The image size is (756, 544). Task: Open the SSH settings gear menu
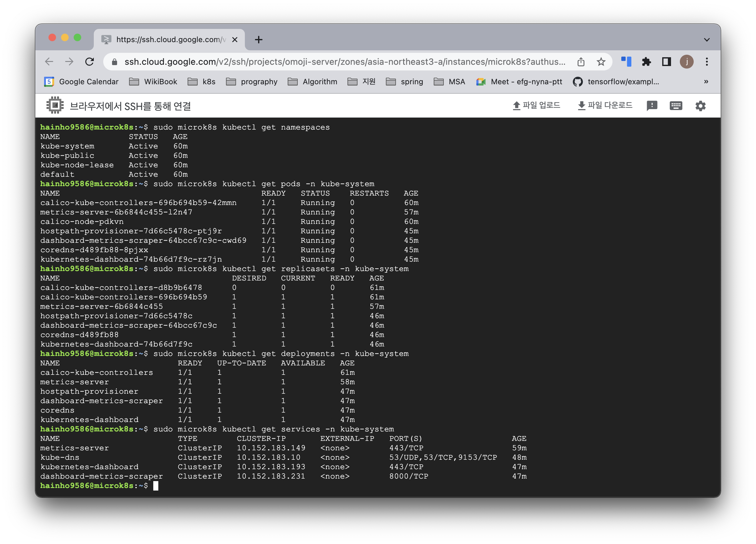coord(700,106)
